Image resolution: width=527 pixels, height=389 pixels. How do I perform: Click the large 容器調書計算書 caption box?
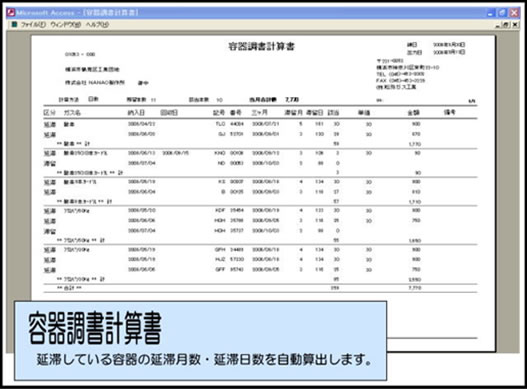pyautogui.click(x=200, y=341)
